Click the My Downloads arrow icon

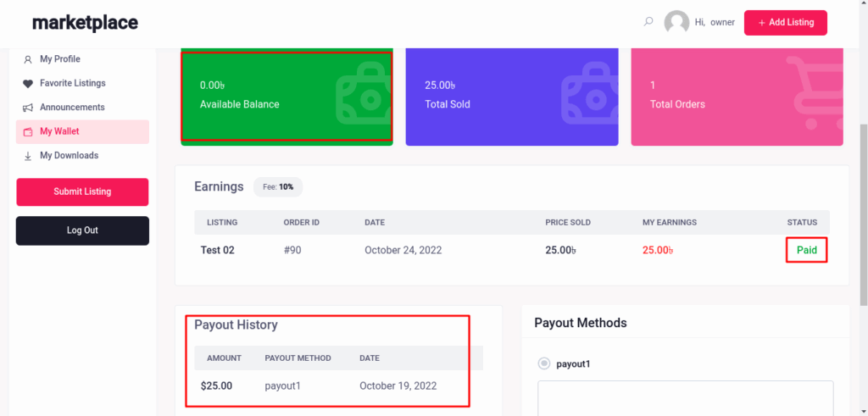click(x=28, y=156)
